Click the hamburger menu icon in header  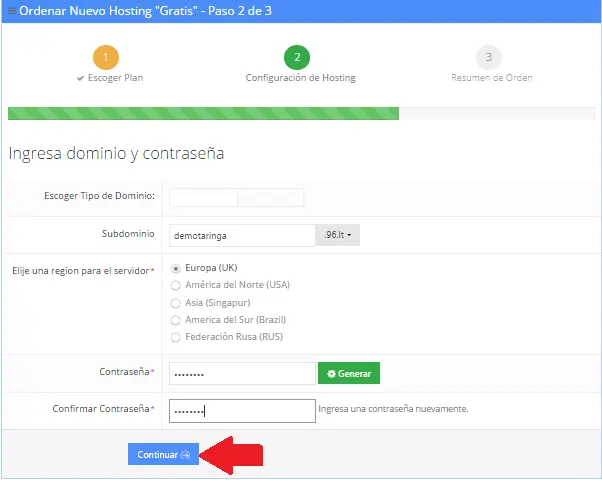point(12,11)
